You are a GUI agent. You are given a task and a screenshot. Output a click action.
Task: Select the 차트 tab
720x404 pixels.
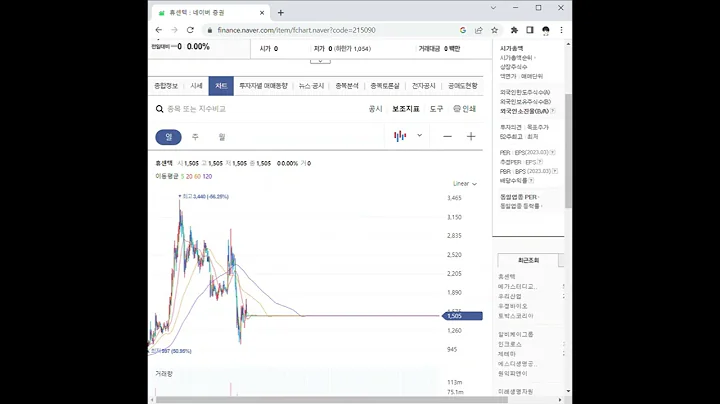click(x=221, y=86)
